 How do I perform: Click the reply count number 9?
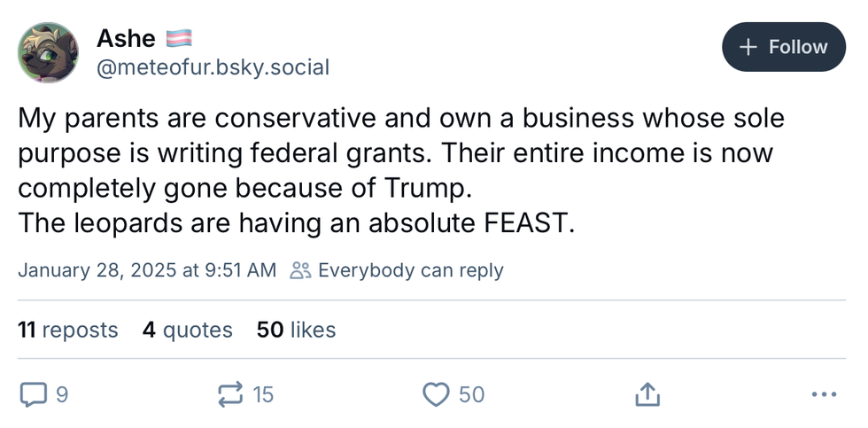coord(61,394)
